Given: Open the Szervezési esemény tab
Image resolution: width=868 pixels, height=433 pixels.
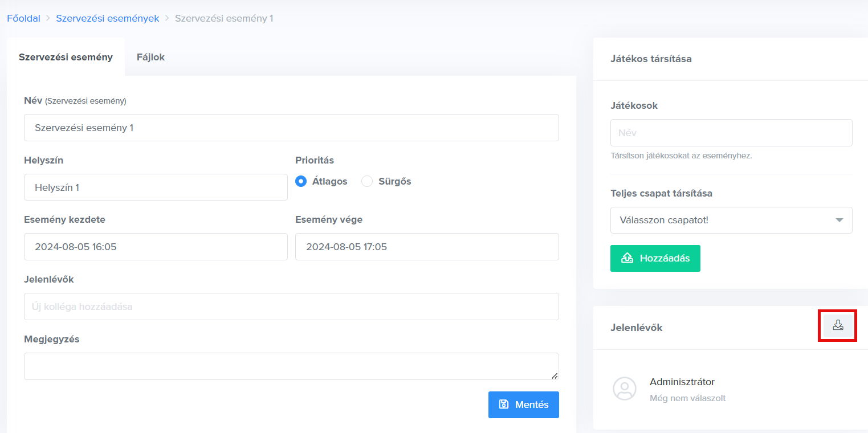Looking at the screenshot, I should tap(66, 57).
